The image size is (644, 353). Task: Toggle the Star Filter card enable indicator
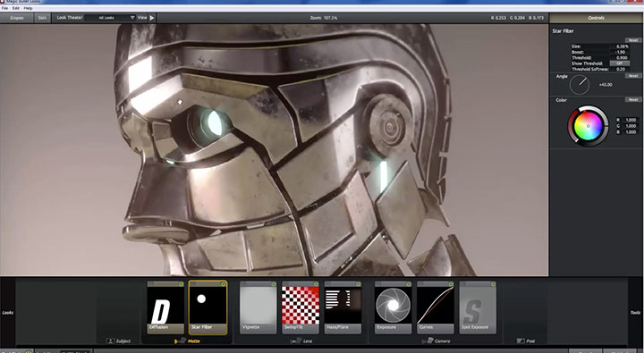click(224, 284)
